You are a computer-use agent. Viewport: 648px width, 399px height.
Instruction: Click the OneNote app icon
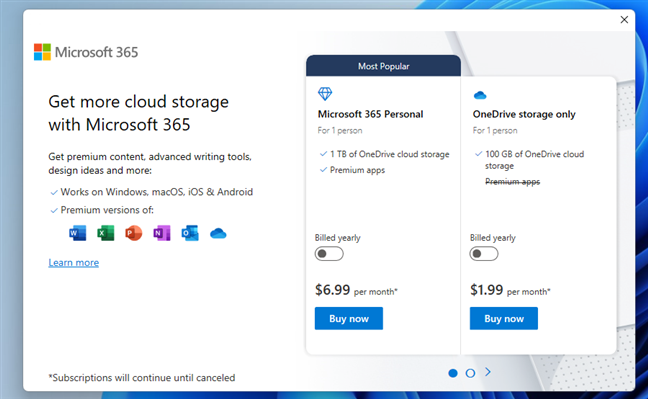162,233
